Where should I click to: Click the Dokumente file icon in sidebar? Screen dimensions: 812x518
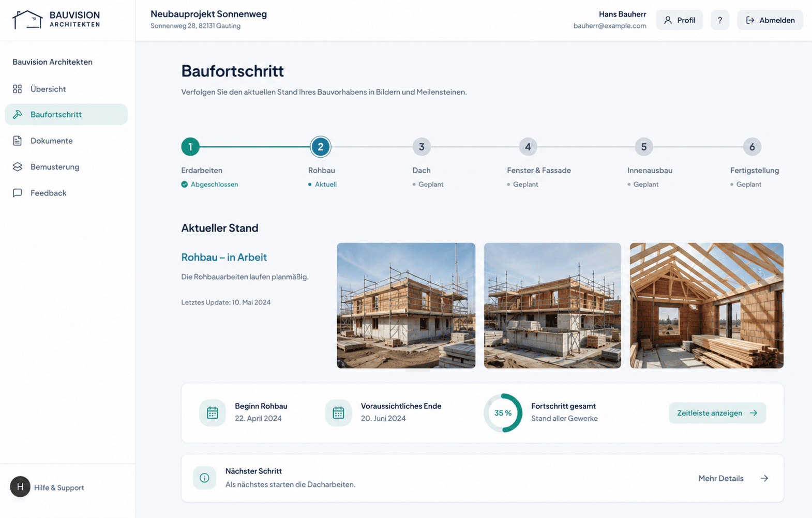(18, 141)
